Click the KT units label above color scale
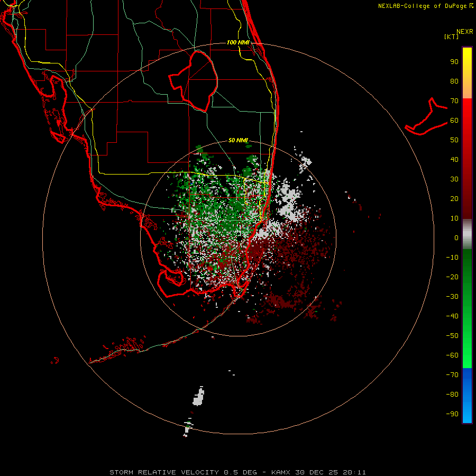The image size is (476, 476). 452,36
